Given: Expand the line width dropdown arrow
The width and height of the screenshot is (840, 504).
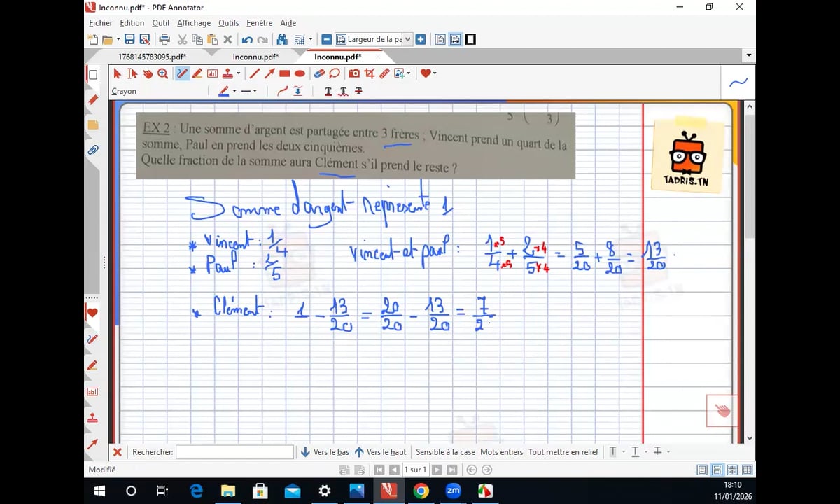Looking at the screenshot, I should pos(255,91).
